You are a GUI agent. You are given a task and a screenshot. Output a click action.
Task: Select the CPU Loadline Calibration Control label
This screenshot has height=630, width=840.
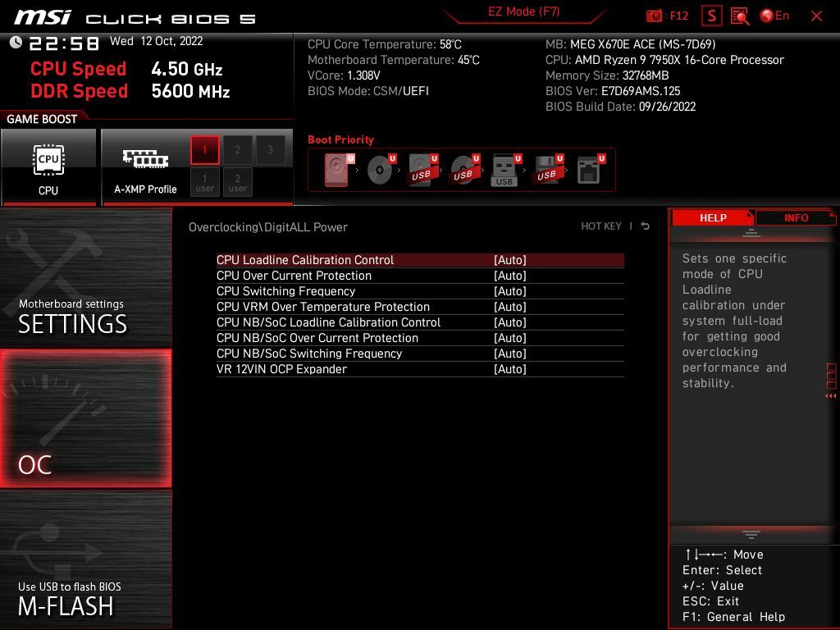305,260
